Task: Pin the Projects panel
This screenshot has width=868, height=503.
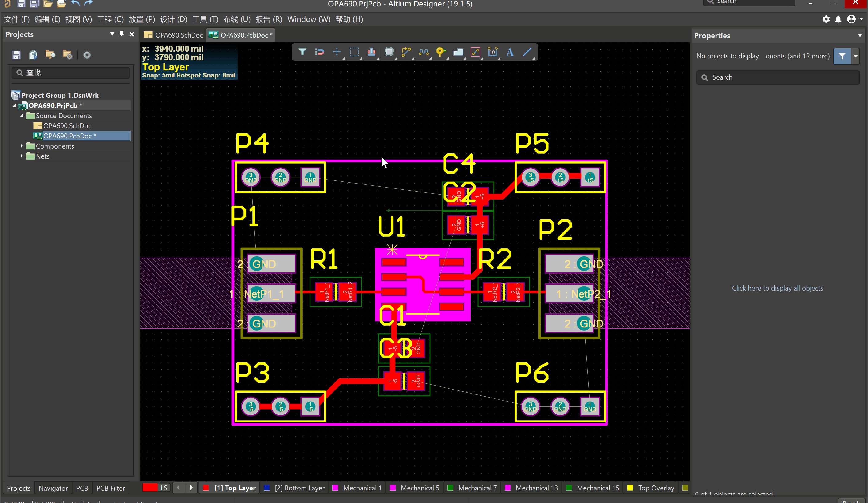Action: 122,34
